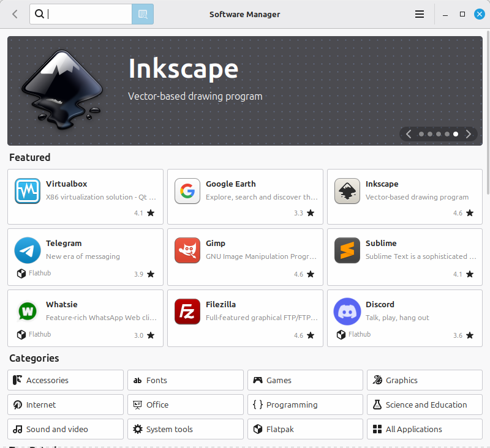Focus the search input field

(81, 14)
